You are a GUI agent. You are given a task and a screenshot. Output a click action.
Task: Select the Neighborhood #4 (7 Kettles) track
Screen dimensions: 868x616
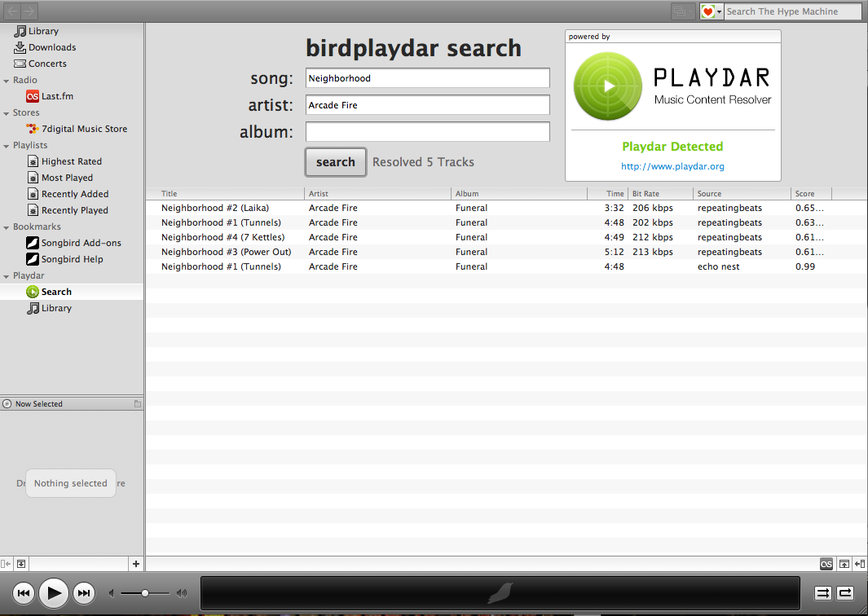point(506,237)
